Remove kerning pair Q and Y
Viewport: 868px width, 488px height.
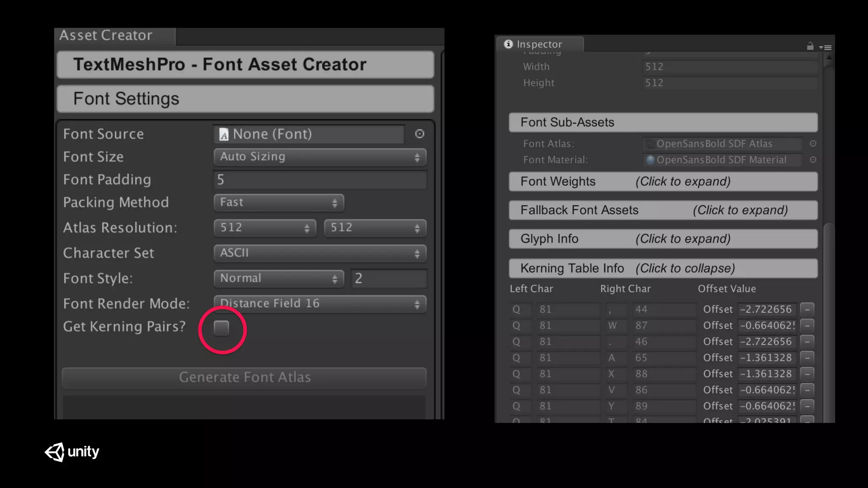(807, 406)
